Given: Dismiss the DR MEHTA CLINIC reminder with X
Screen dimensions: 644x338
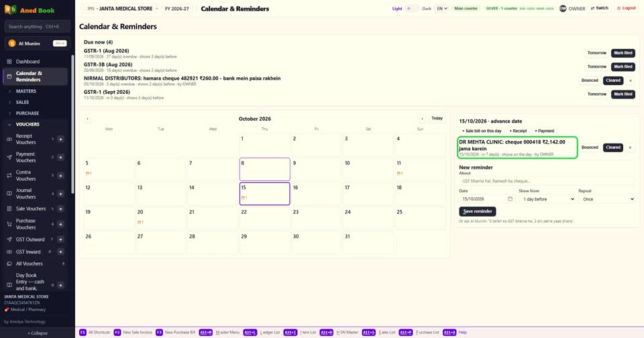Looking at the screenshot, I should pyautogui.click(x=630, y=148).
